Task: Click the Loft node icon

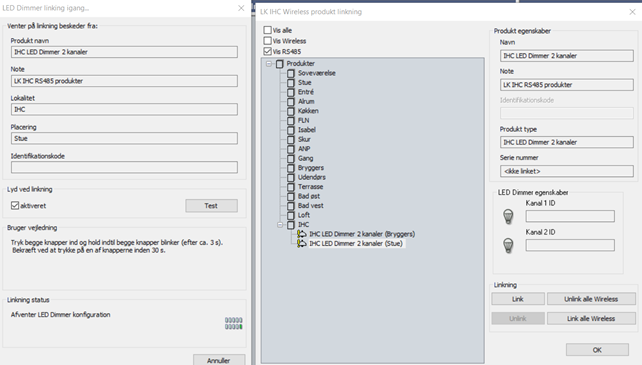Action: [291, 215]
